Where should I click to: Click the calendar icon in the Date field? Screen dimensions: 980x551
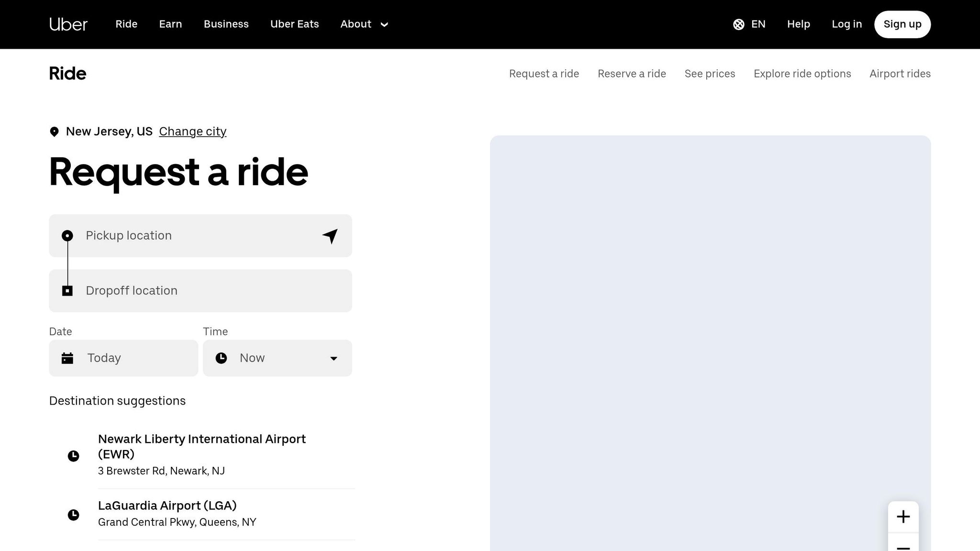tap(67, 358)
